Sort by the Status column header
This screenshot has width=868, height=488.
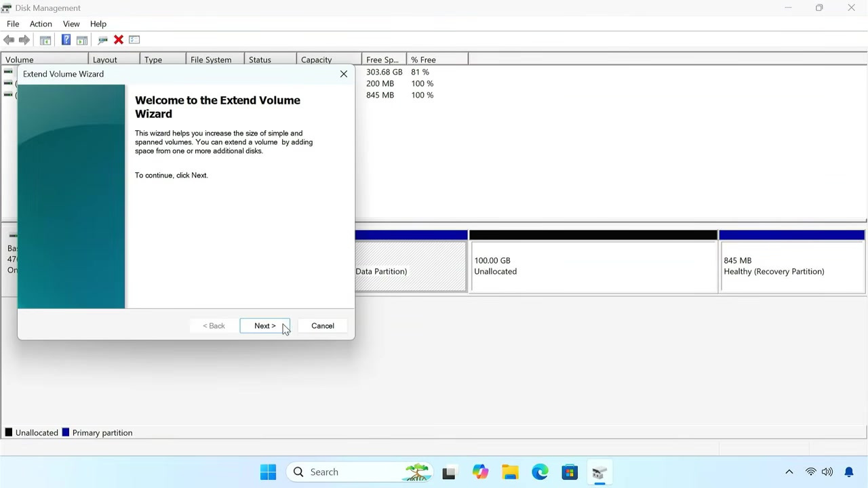[x=271, y=60]
